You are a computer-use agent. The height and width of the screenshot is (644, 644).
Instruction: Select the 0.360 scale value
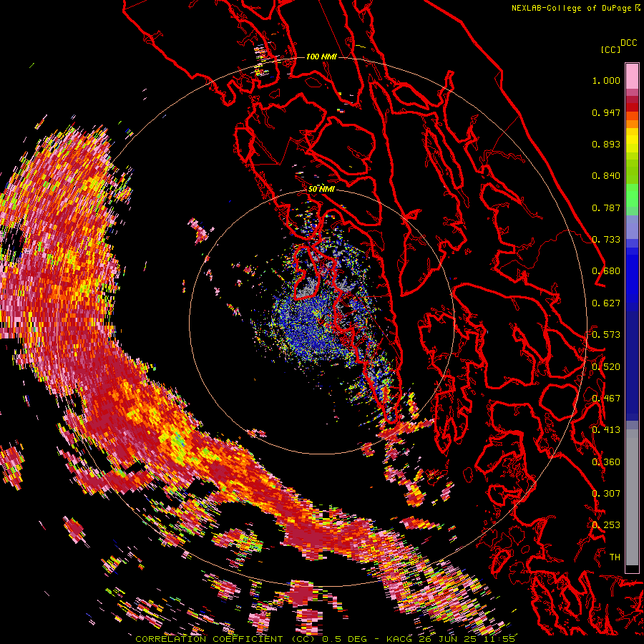click(606, 462)
